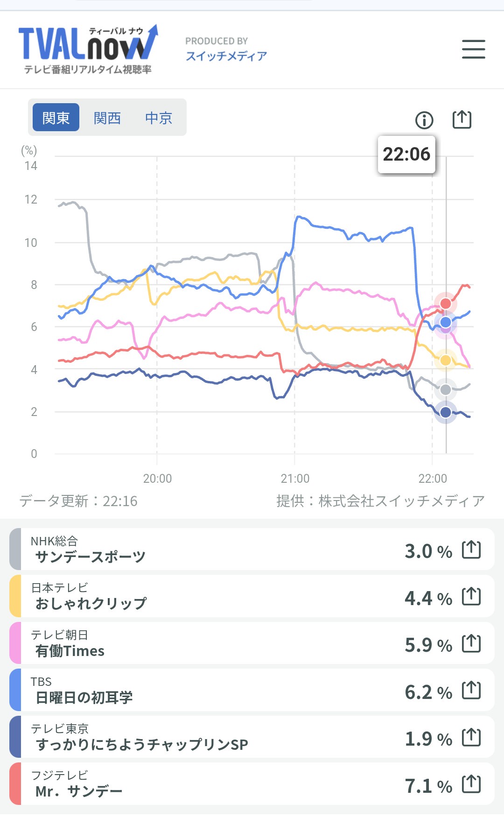Click the info icon above chart
The height and width of the screenshot is (825, 504).
coord(424,120)
